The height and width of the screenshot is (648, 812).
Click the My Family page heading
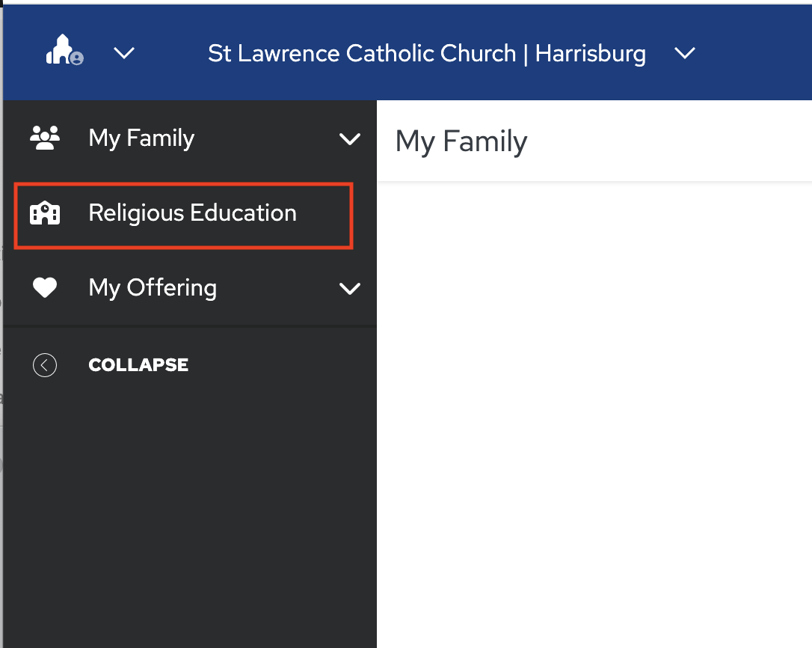[461, 141]
